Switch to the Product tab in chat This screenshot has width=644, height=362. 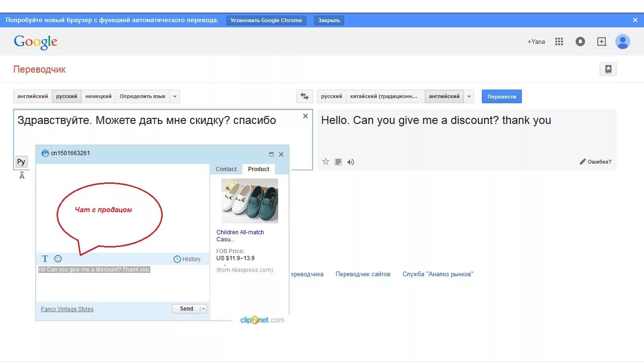pos(258,169)
